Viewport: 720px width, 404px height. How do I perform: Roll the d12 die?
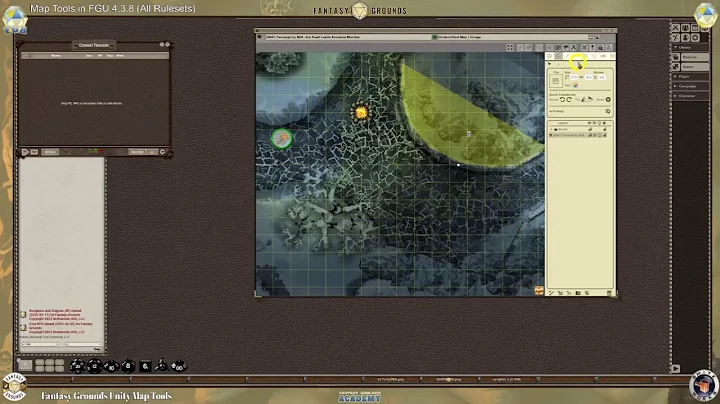coord(94,366)
